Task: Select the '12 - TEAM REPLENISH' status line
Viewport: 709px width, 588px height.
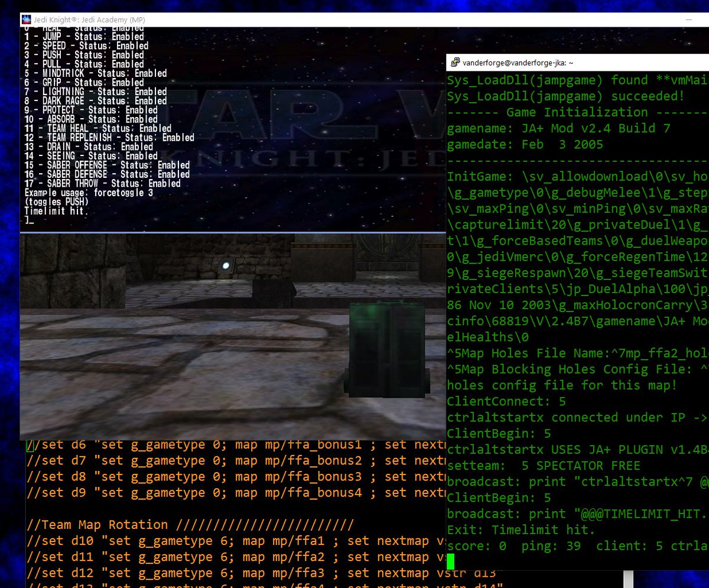Action: click(109, 137)
